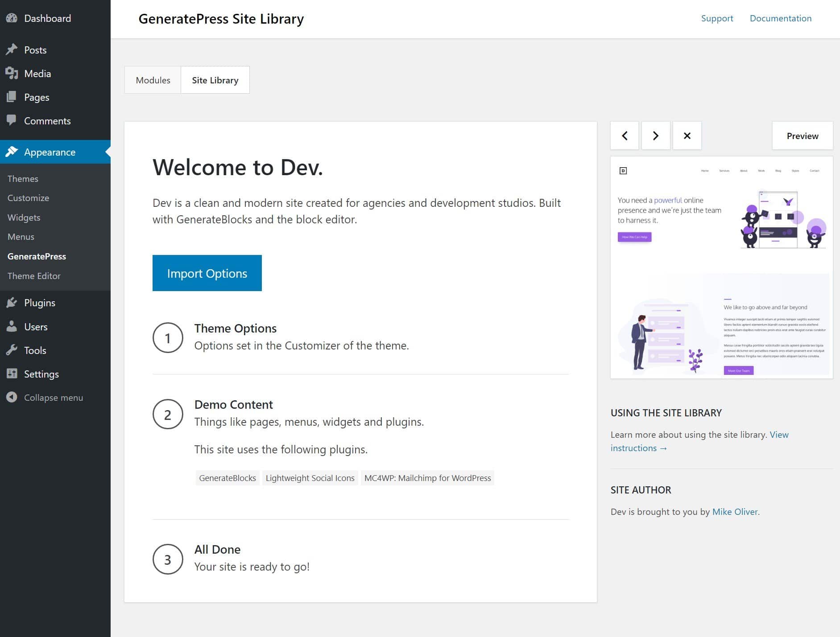840x637 pixels.
Task: Open the Media library icon
Action: point(12,74)
